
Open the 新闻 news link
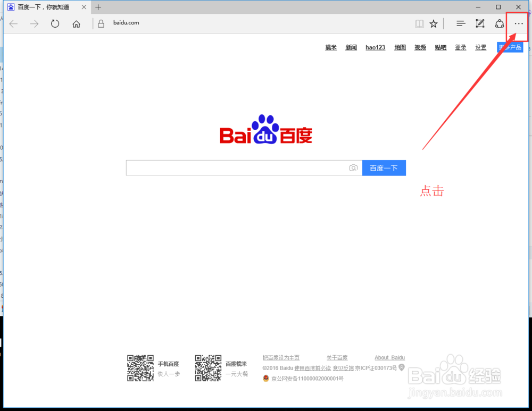[x=351, y=47]
